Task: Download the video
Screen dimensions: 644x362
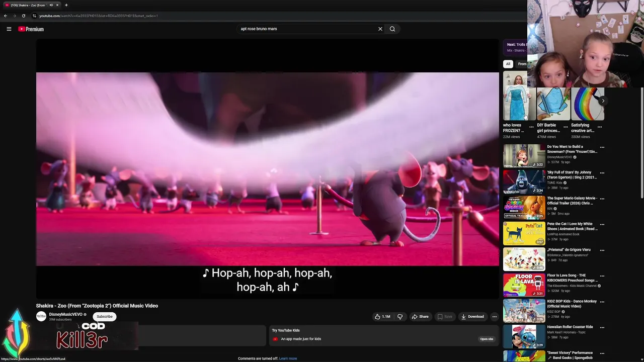Action: 472,317
